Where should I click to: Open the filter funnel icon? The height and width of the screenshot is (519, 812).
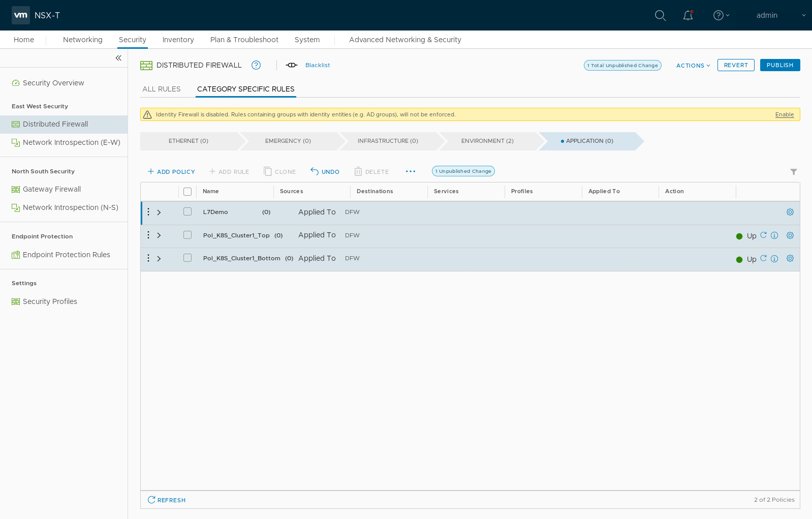tap(794, 172)
